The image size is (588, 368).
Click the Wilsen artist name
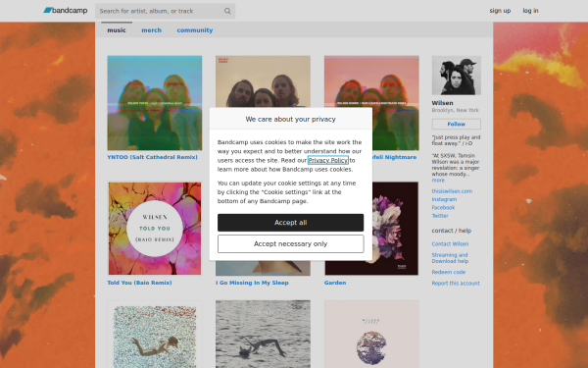click(443, 103)
